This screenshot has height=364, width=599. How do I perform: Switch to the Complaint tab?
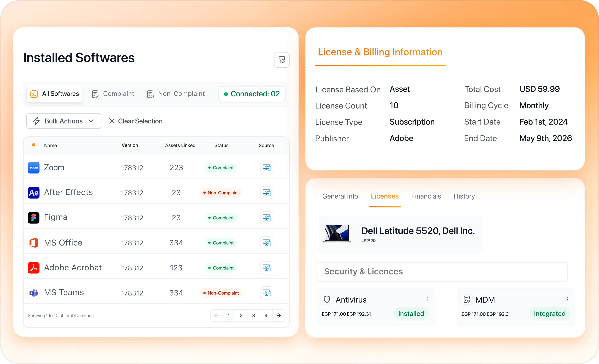[113, 94]
